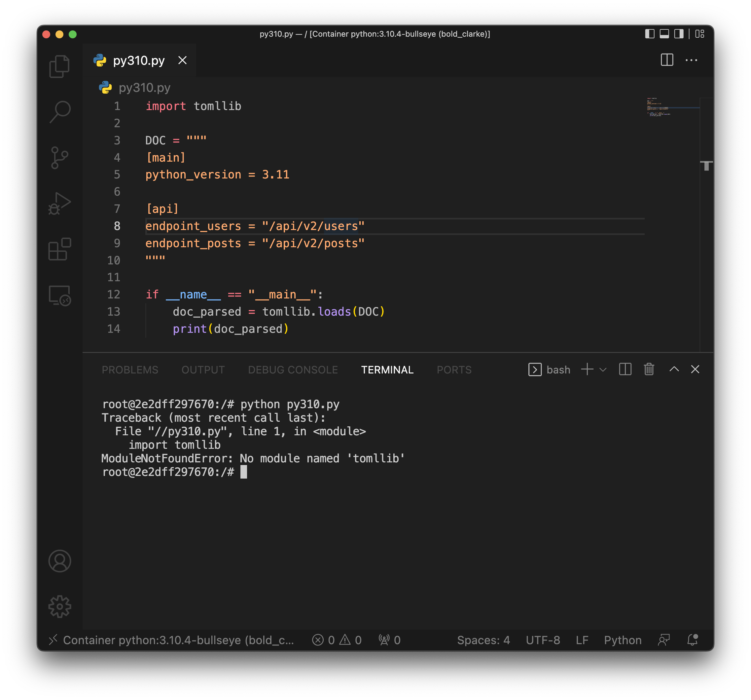Maximize the panel with the chevron
Image resolution: width=751 pixels, height=700 pixels.
[x=674, y=369]
